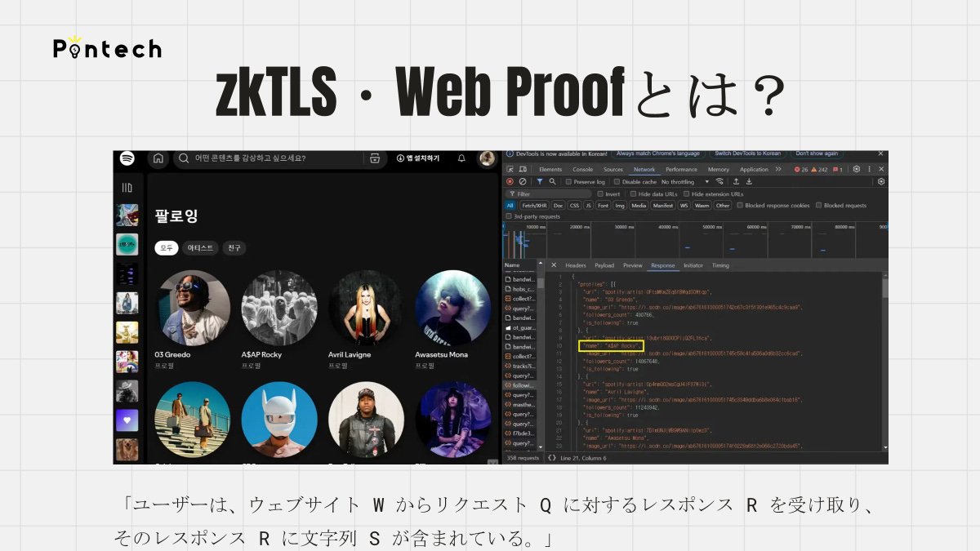Sort by Name column arrow
This screenshot has width=980, height=551.
point(541,264)
